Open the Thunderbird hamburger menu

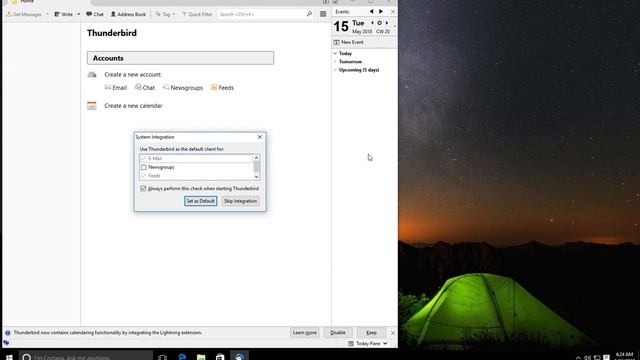pos(323,14)
